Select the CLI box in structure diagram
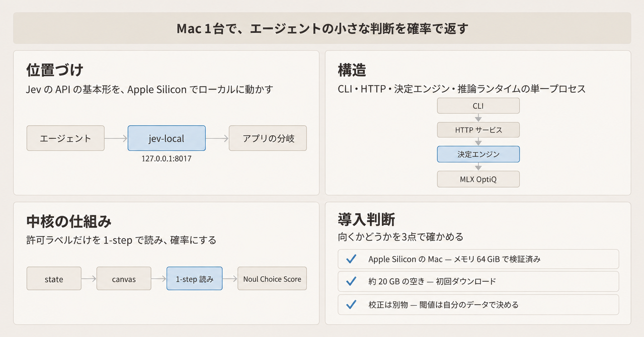The image size is (644, 337). 478,106
